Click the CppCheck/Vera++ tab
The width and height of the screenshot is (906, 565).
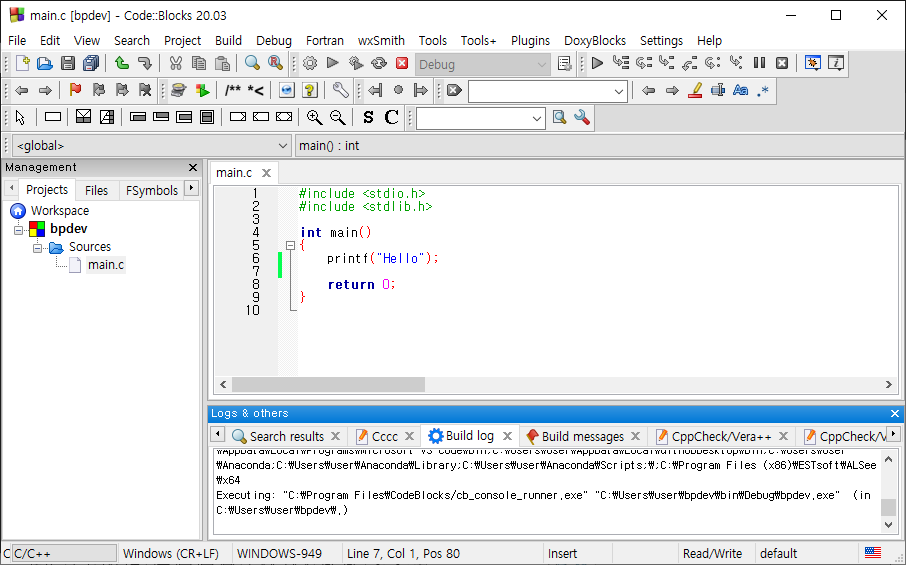tap(721, 436)
